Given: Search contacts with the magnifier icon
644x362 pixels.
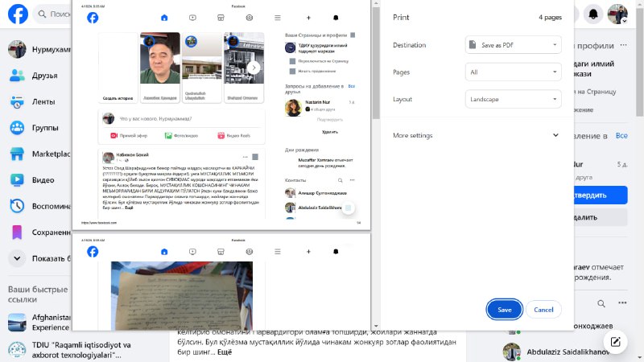Looking at the screenshot, I should (x=601, y=304).
